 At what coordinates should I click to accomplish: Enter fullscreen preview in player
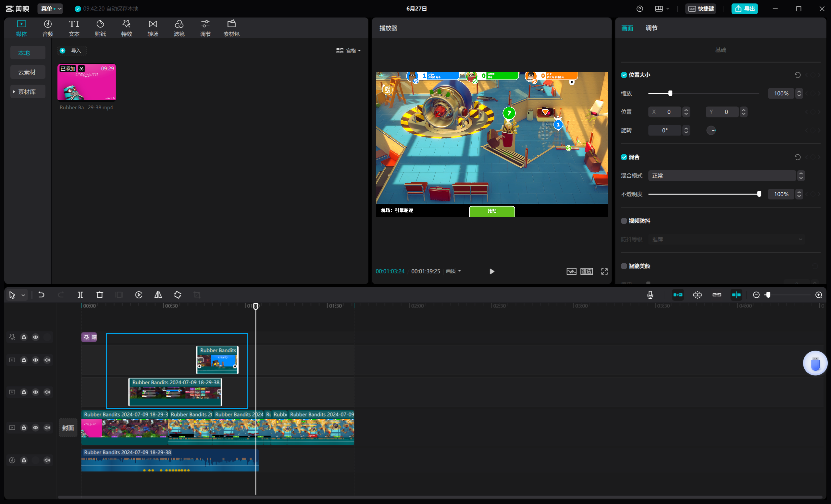coord(604,271)
